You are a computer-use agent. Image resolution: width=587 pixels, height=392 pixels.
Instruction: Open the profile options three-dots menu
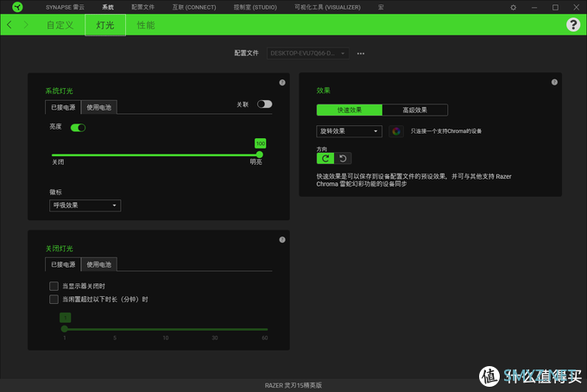361,54
